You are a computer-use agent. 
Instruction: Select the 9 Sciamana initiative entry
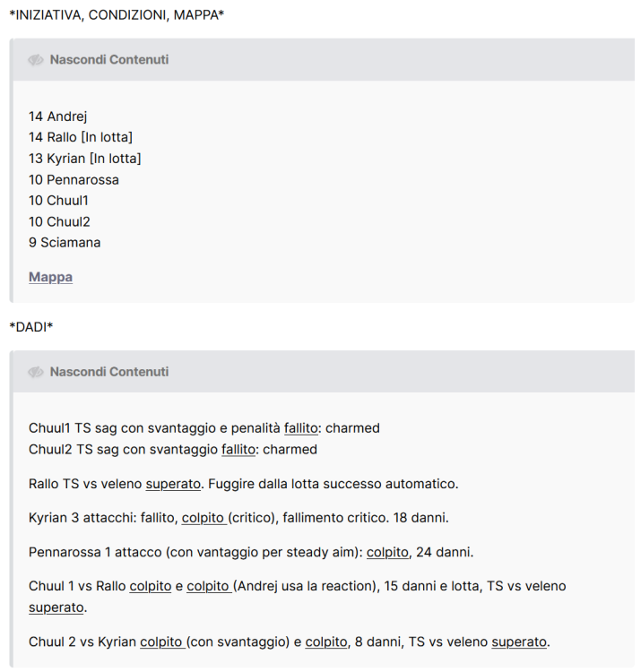(65, 243)
